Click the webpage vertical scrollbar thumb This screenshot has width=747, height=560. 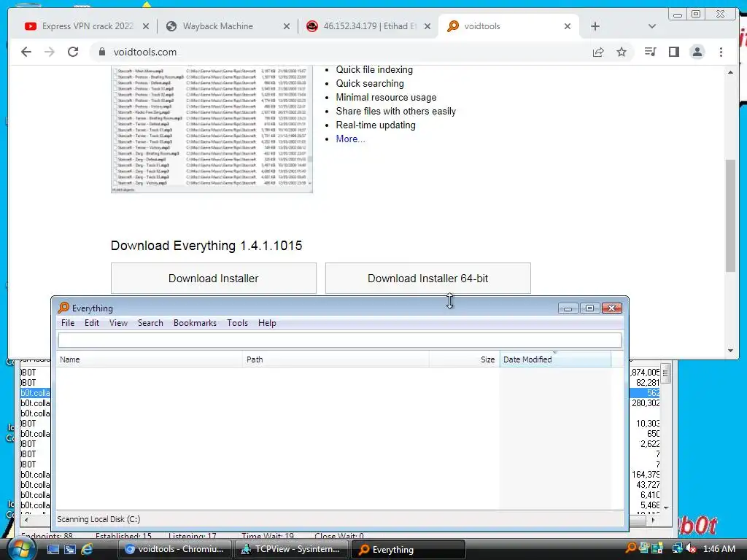[x=730, y=216]
